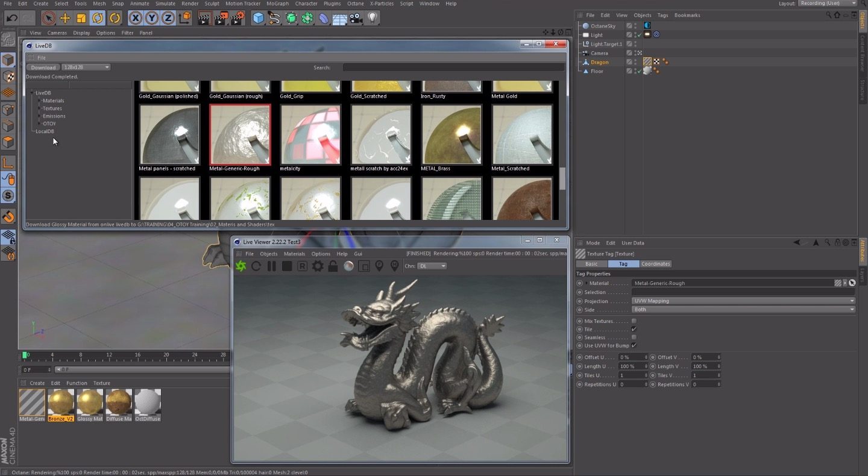Viewport: 868px width, 476px height.
Task: Open the Projection UVW Mapping dropdown
Action: (743, 301)
